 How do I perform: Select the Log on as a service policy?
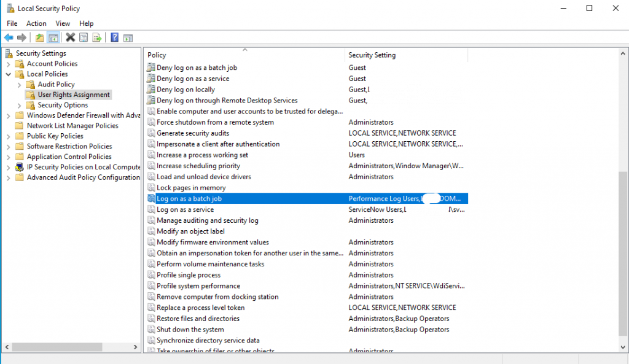[185, 210]
